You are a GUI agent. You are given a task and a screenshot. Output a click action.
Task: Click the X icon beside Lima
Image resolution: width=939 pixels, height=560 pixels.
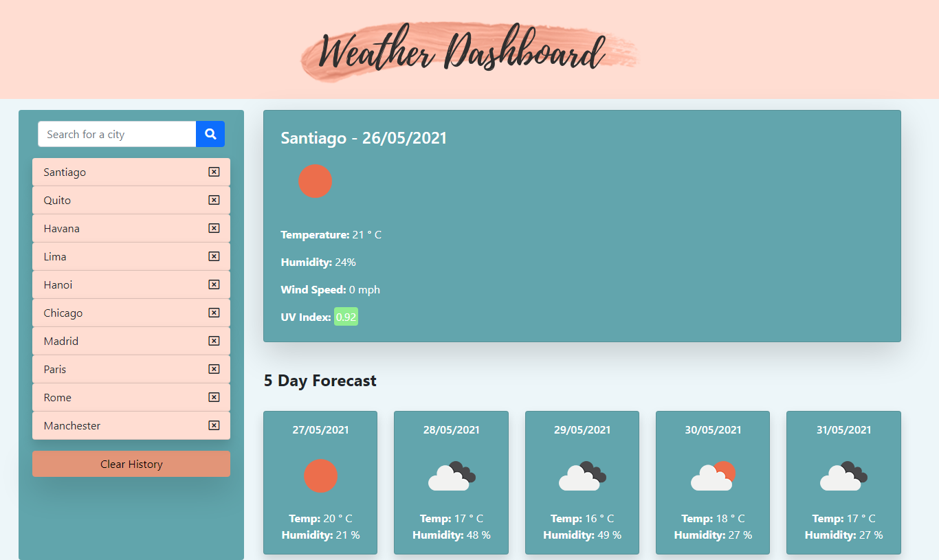pos(214,256)
